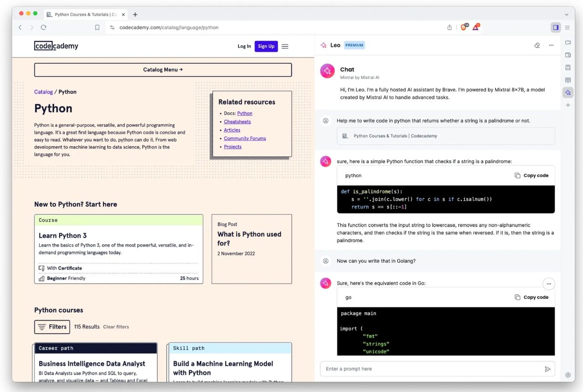Click the share icon in the address bar
The image size is (583, 392).
[x=449, y=27]
